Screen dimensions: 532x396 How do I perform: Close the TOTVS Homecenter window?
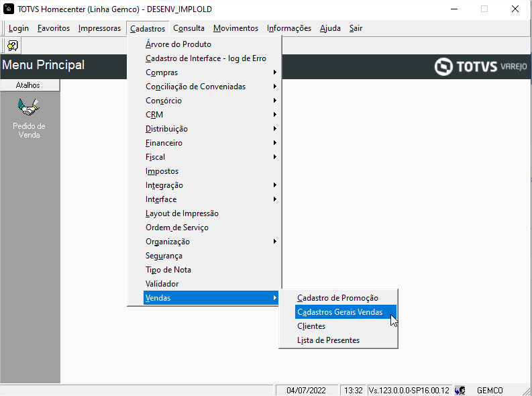point(515,9)
